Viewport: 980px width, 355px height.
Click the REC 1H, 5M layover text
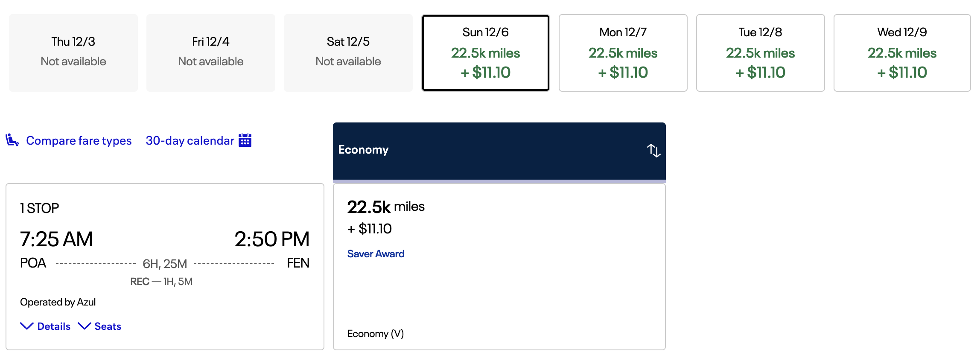pos(161,282)
